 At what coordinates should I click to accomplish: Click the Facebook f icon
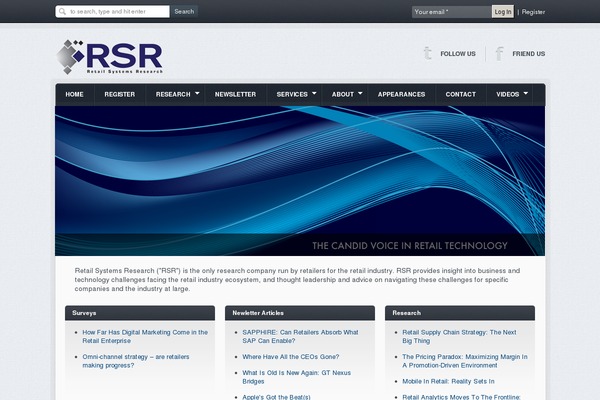pyautogui.click(x=499, y=54)
